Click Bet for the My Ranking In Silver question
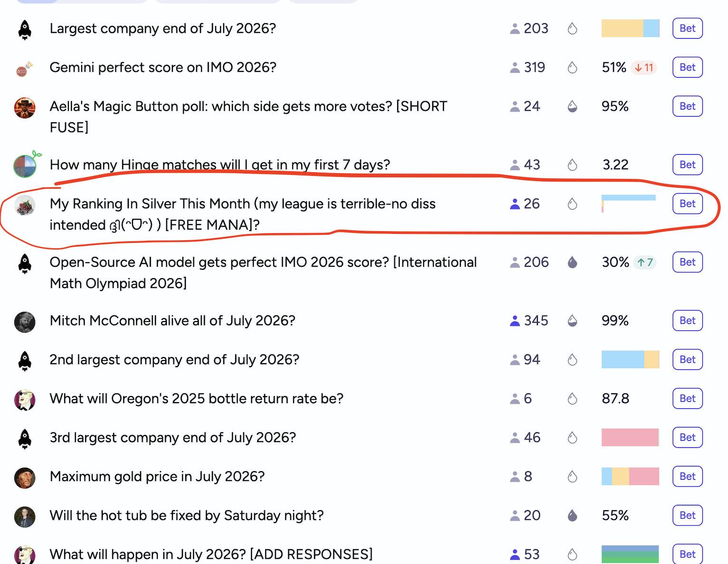This screenshot has width=728, height=564. [x=688, y=204]
